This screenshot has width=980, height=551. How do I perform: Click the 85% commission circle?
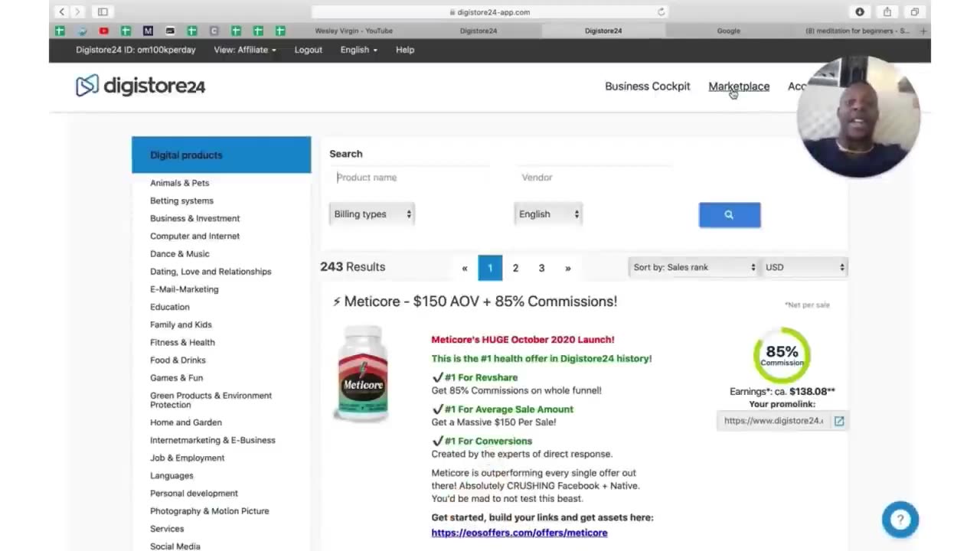click(782, 355)
